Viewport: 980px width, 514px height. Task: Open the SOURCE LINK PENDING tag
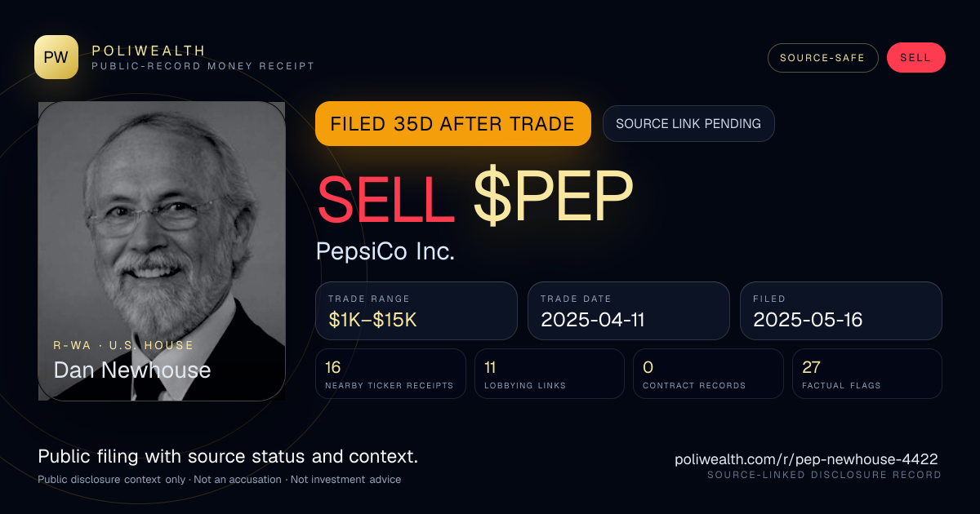tap(688, 123)
